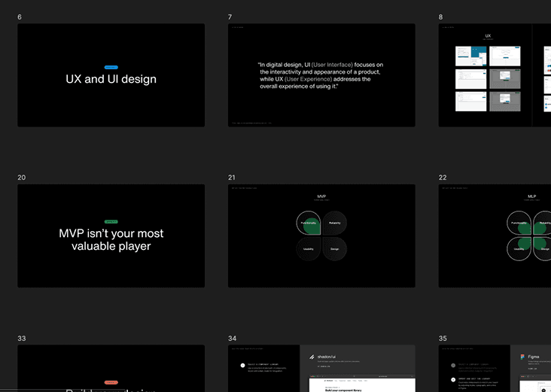Click the dimmed step 1 circle on slide 35
The width and height of the screenshot is (551, 392).
[453, 366]
